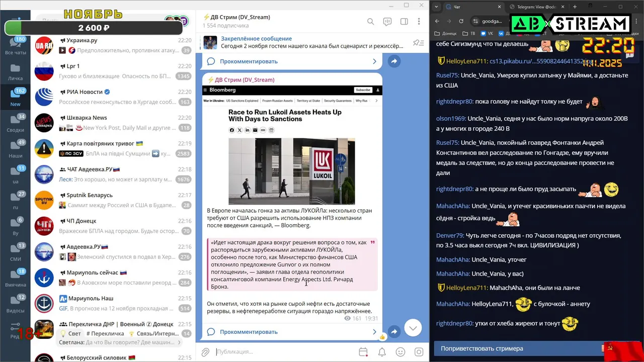Click bottom 'Прокомментировать' under Lukoil post
644x362 pixels.
(292, 332)
